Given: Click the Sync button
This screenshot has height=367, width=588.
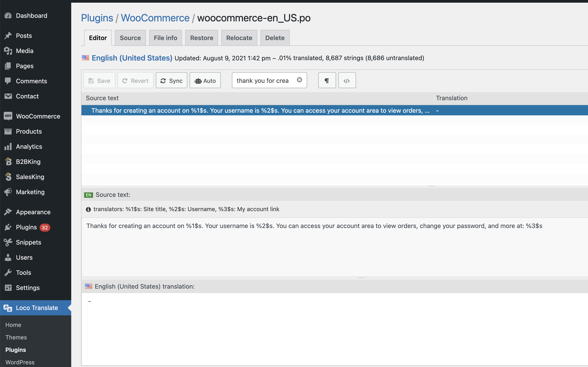Looking at the screenshot, I should pos(172,80).
